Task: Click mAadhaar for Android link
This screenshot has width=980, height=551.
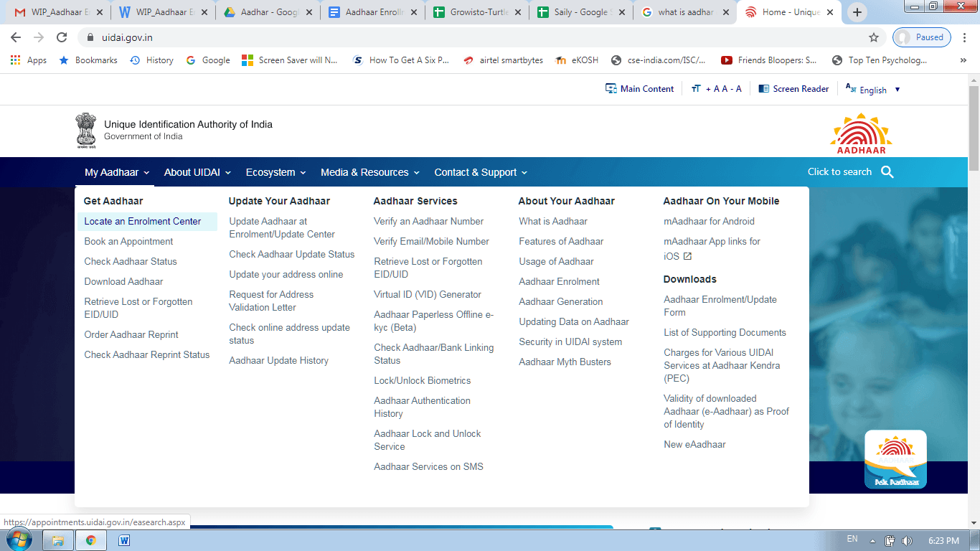Action: pos(709,222)
